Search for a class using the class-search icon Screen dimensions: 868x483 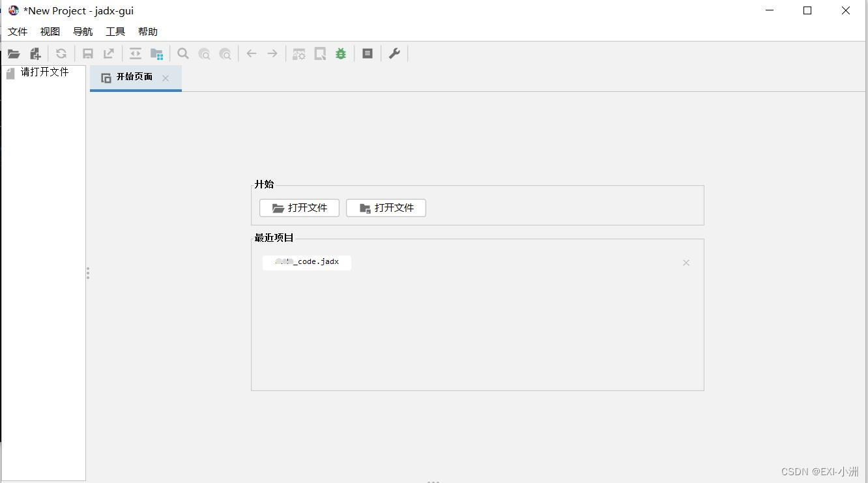click(x=204, y=53)
